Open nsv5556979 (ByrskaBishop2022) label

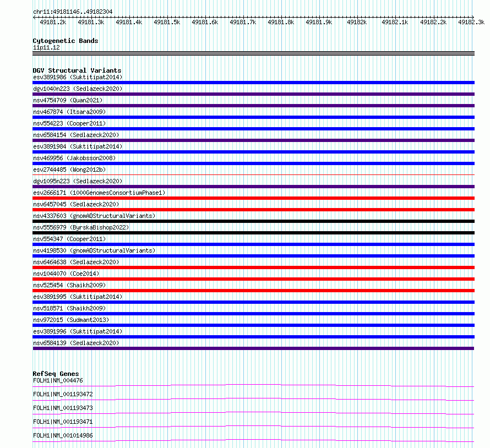click(x=81, y=227)
